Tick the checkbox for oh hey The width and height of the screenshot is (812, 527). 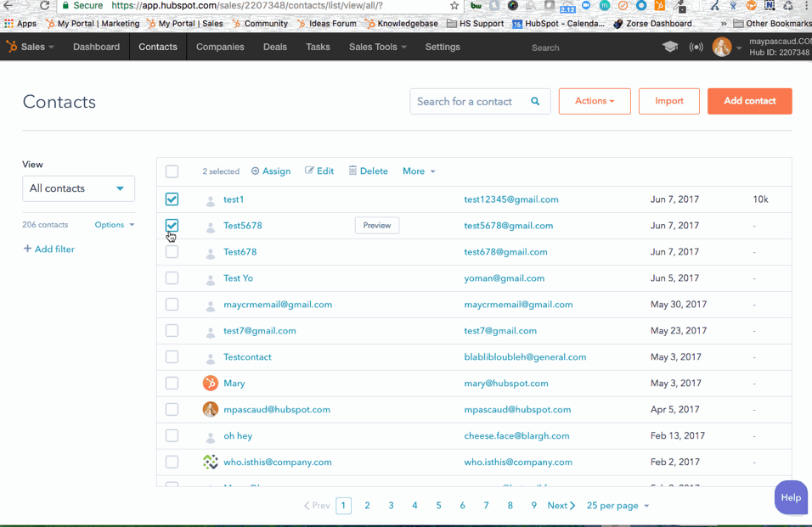172,435
